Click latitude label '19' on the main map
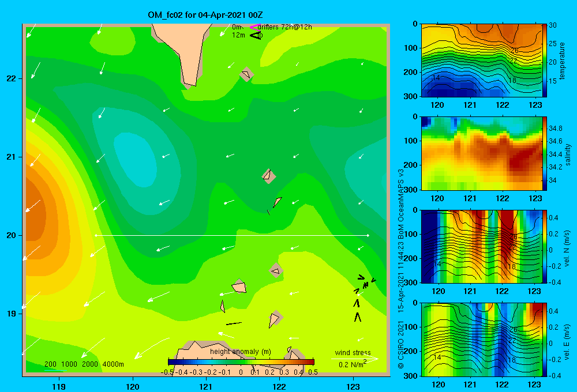The width and height of the screenshot is (577, 392). click(12, 314)
